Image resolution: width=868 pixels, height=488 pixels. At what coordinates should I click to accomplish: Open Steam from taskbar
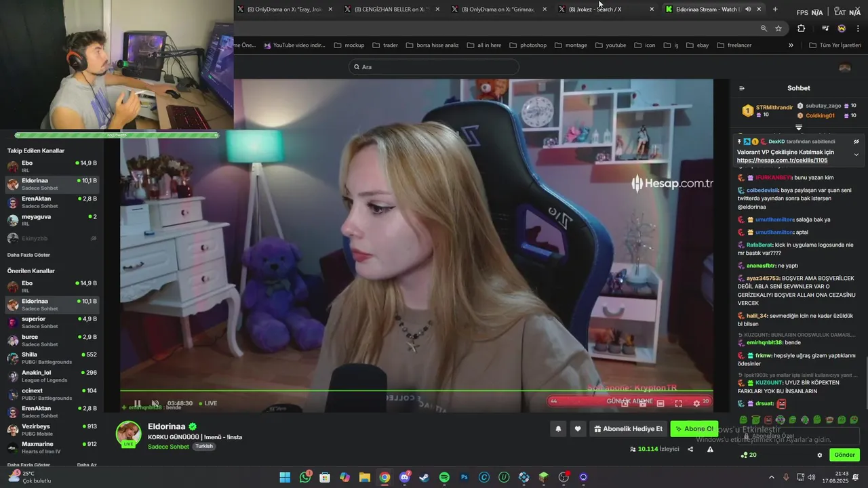[x=425, y=477]
